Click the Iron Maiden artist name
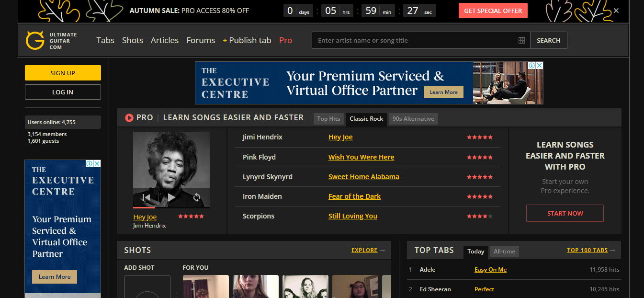Screen dimensions: 644x298 tap(262, 196)
